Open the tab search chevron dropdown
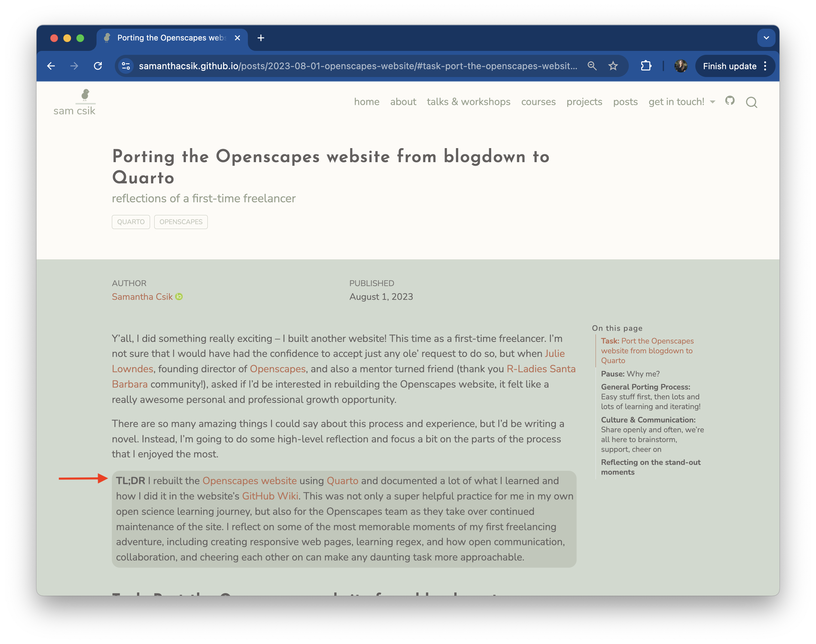816x644 pixels. tap(766, 38)
